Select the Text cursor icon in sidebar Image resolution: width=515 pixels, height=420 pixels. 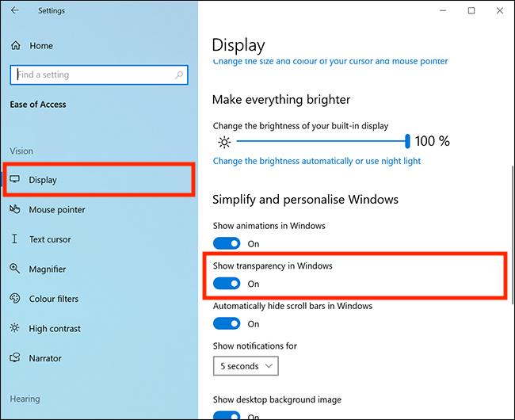pyautogui.click(x=14, y=239)
